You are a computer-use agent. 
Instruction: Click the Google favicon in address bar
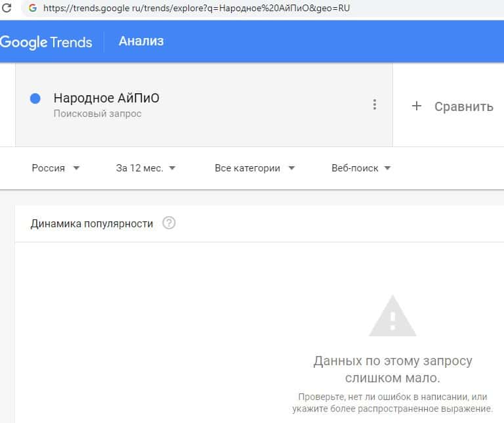coord(32,9)
